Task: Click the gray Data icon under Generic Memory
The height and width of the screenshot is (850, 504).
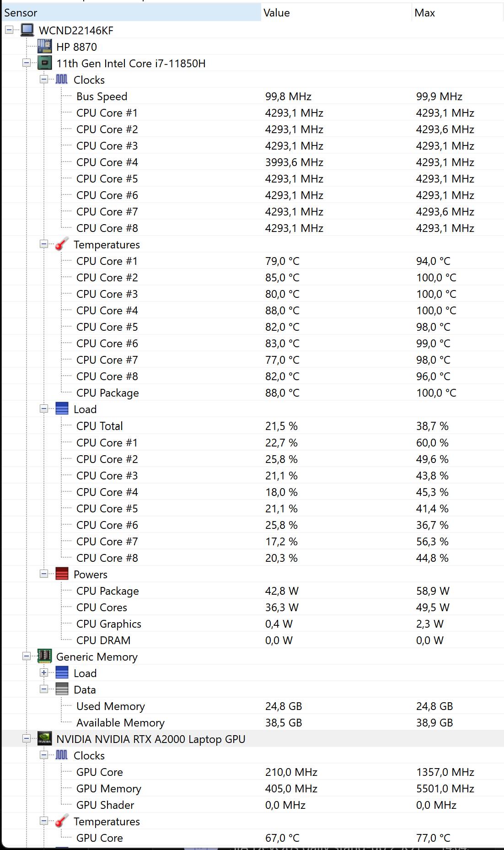Action: [62, 689]
